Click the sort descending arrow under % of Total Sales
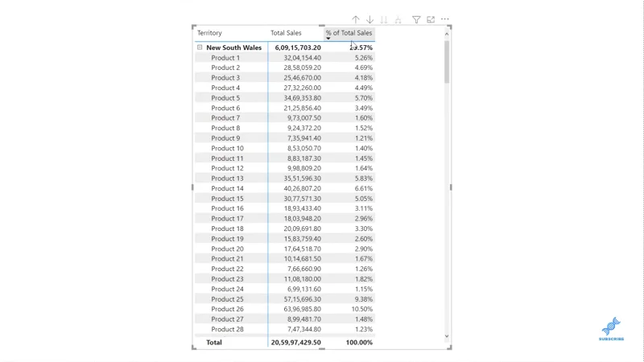Screen dimensions: 644x362 328,39
